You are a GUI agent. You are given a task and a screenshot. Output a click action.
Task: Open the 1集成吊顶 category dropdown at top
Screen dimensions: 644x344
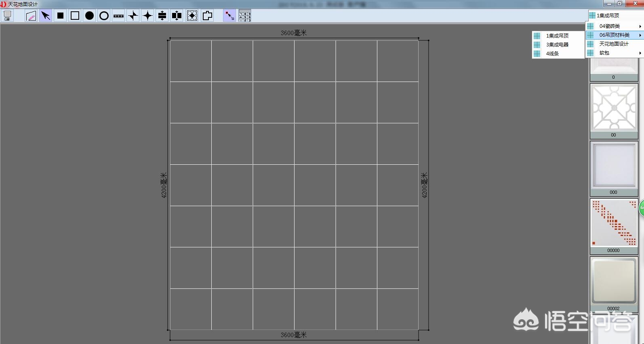click(614, 15)
